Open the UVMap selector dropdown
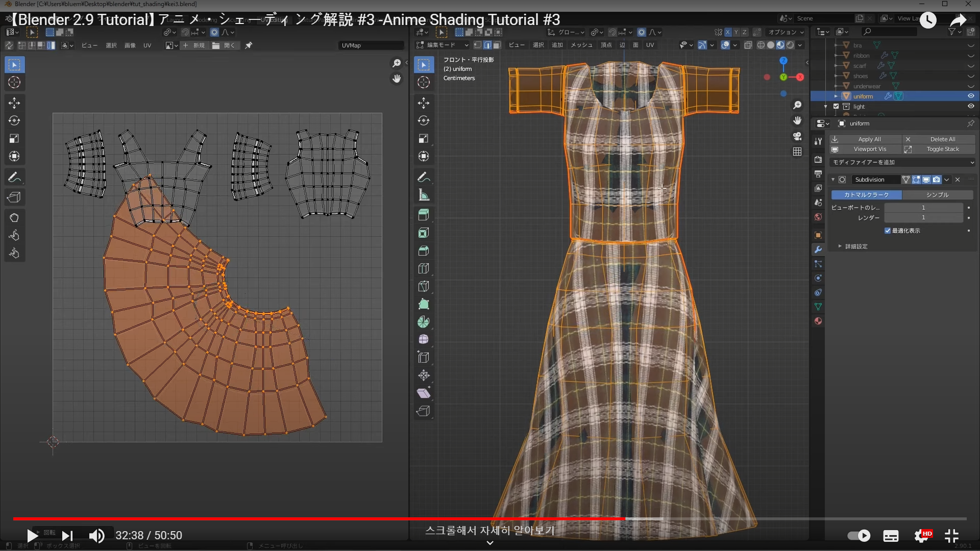Image resolution: width=980 pixels, height=551 pixels. pyautogui.click(x=371, y=45)
